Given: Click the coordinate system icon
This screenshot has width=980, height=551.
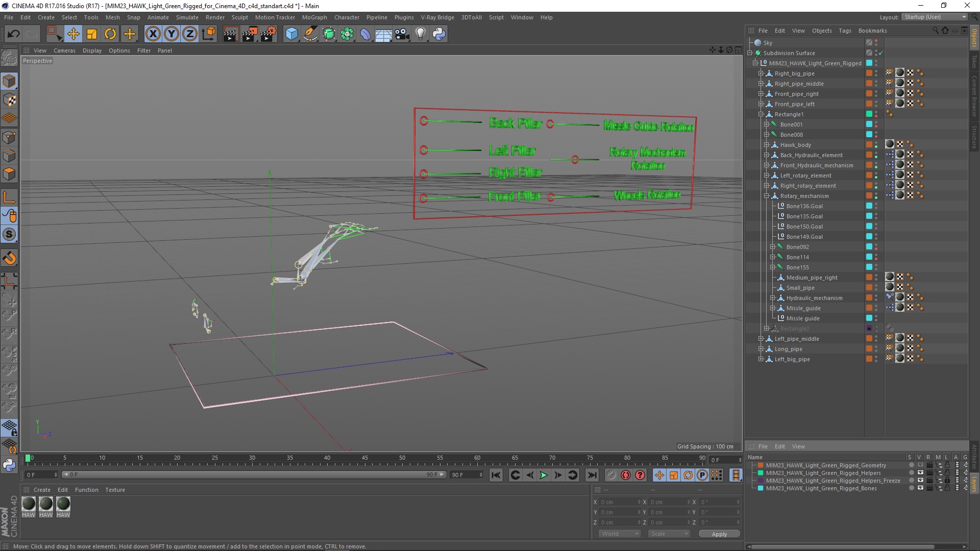Looking at the screenshot, I should pos(209,34).
